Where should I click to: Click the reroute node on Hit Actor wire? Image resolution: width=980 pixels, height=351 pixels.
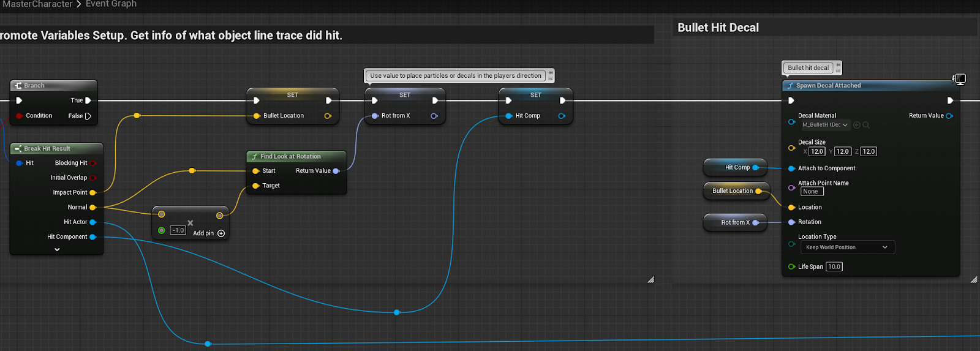(x=208, y=344)
